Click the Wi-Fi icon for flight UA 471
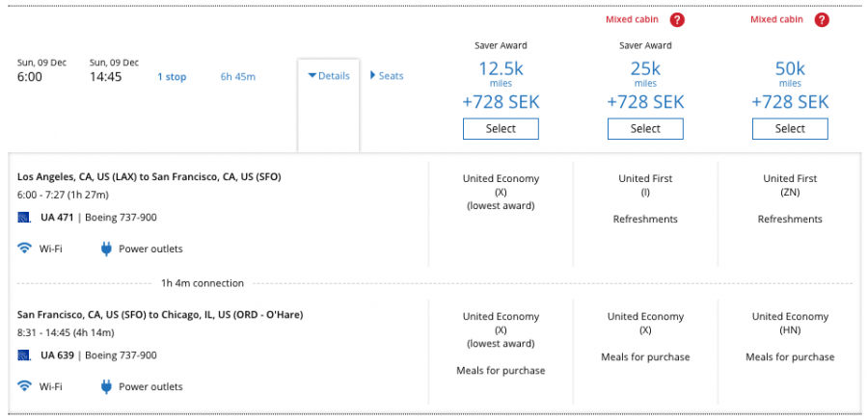868x420 pixels. [24, 249]
